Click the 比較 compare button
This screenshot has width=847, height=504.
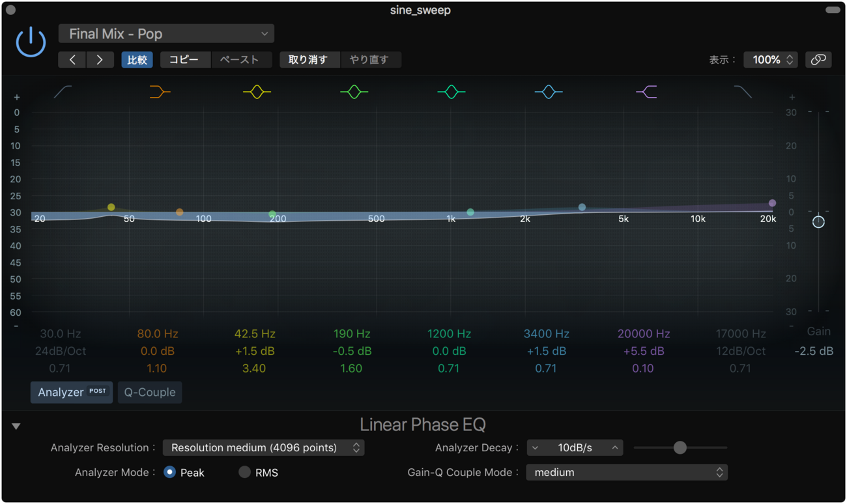(137, 60)
